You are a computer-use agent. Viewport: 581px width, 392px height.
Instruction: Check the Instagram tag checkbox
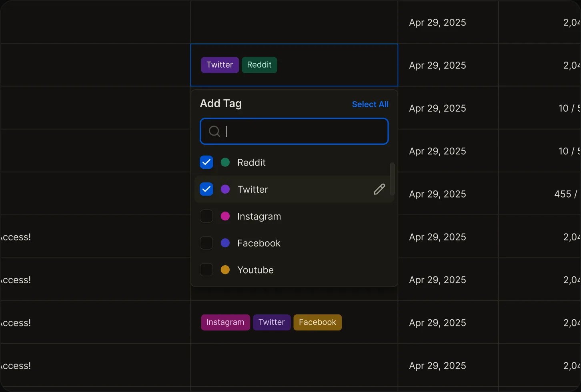(x=206, y=216)
